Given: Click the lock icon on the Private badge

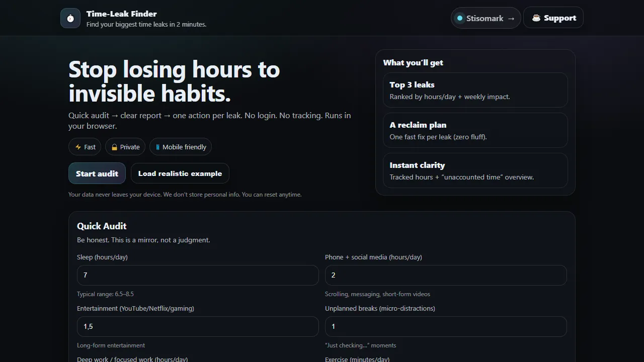Looking at the screenshot, I should click(x=114, y=147).
